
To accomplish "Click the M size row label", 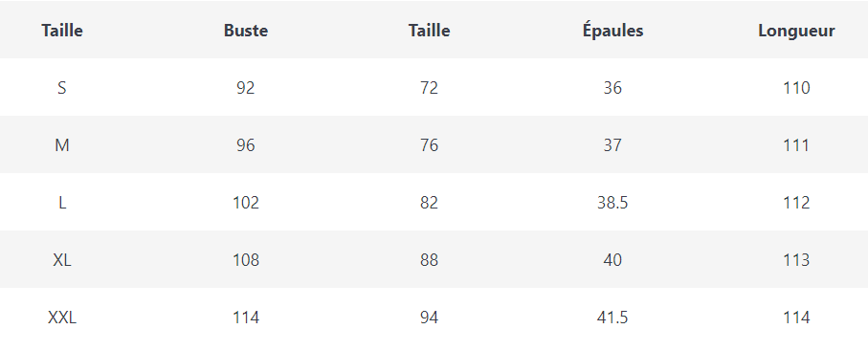I will pos(62,145).
